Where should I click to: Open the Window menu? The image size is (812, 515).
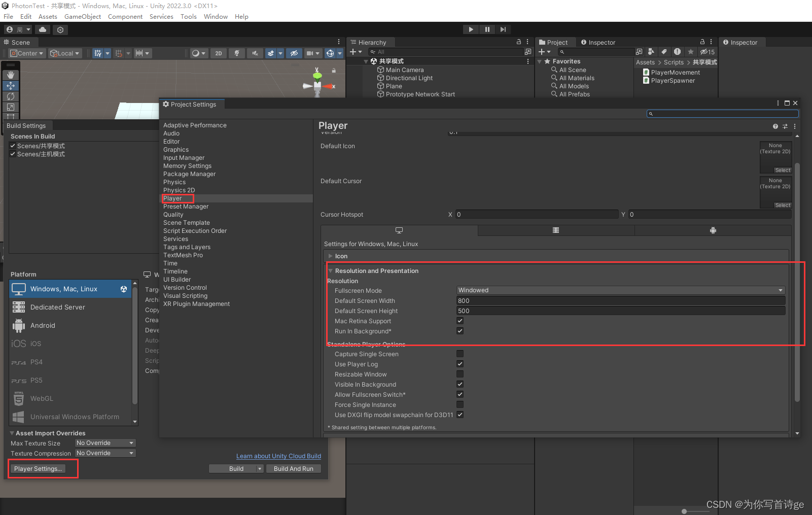click(216, 17)
